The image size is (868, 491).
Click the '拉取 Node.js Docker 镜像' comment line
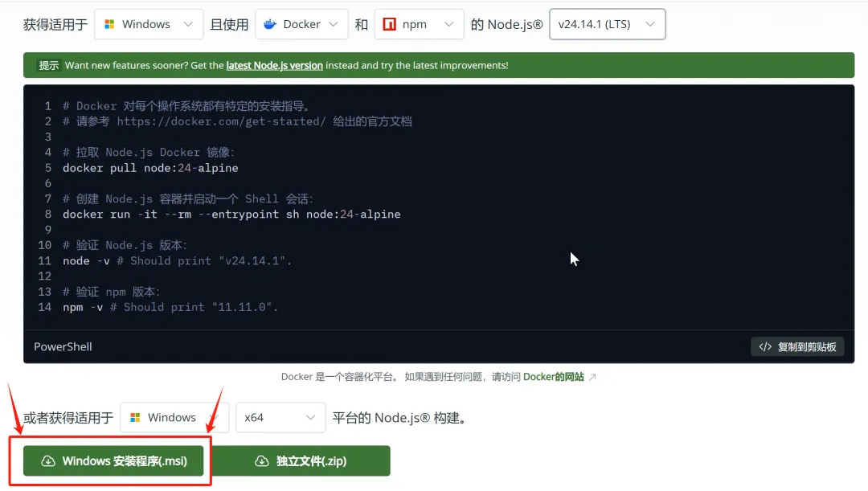pos(149,152)
